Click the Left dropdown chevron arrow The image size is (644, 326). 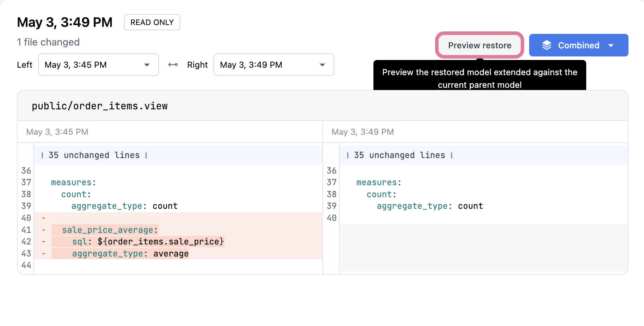click(147, 65)
